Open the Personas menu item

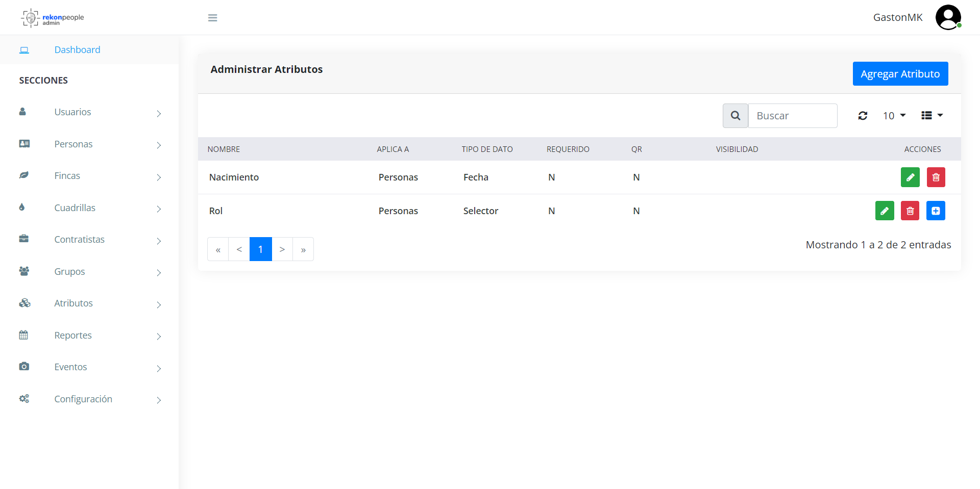coord(89,144)
